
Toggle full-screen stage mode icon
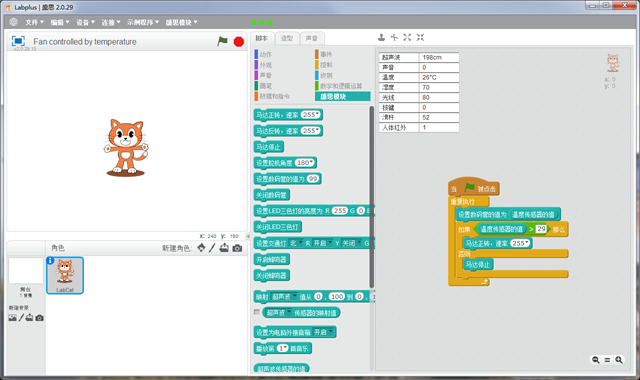tap(18, 41)
